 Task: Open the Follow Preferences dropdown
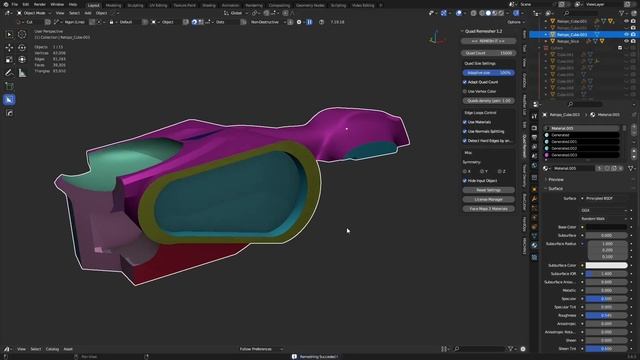(260, 349)
